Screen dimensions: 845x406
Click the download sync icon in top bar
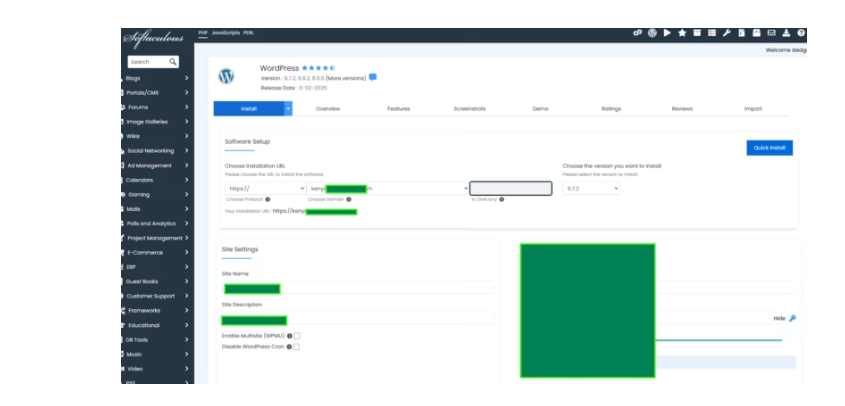tap(786, 33)
